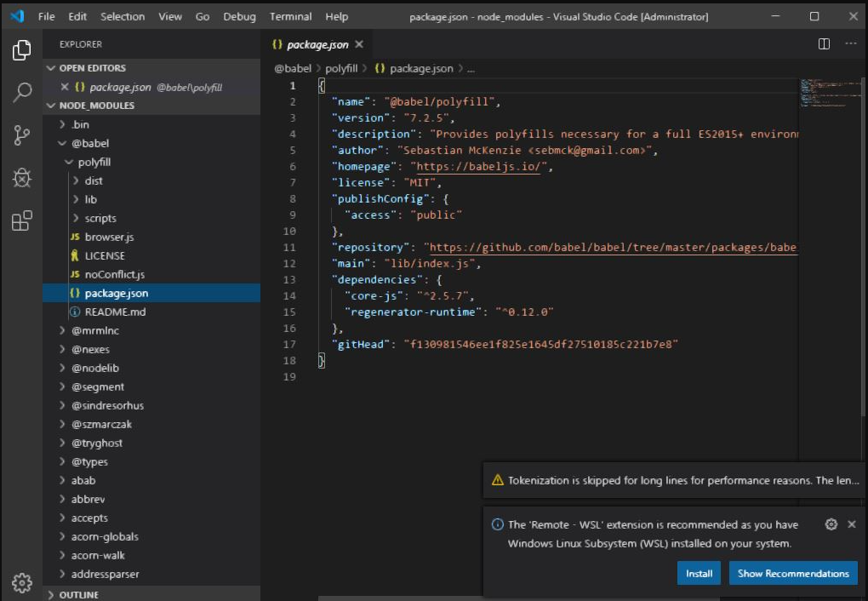Split the editor to the right
This screenshot has height=601, width=868.
pos(824,43)
